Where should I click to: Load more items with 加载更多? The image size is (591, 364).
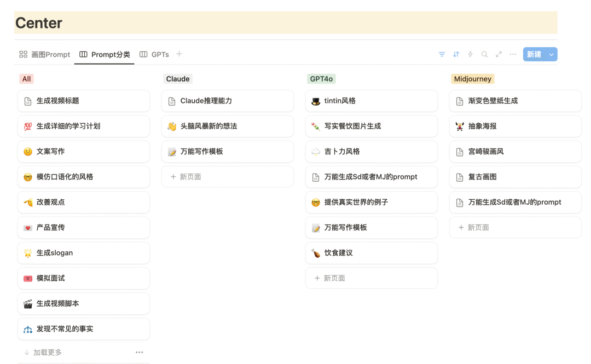pyautogui.click(x=43, y=353)
